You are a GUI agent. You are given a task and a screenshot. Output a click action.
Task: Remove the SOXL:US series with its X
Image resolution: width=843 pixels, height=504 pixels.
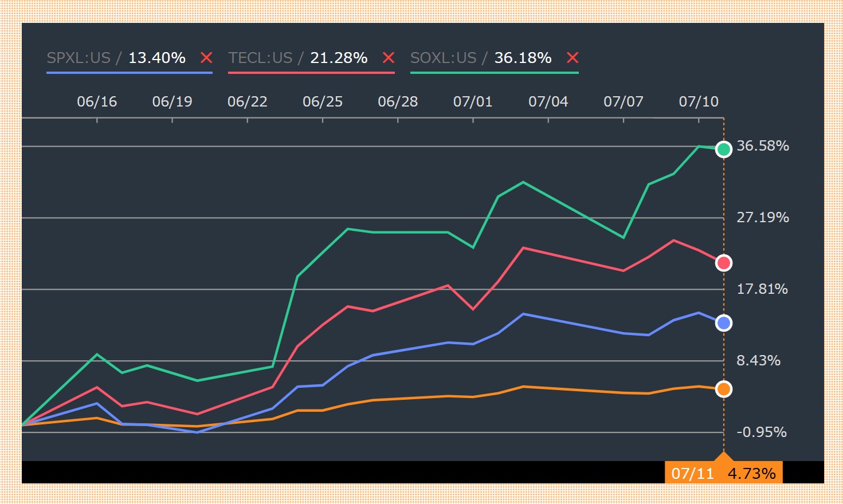[572, 58]
